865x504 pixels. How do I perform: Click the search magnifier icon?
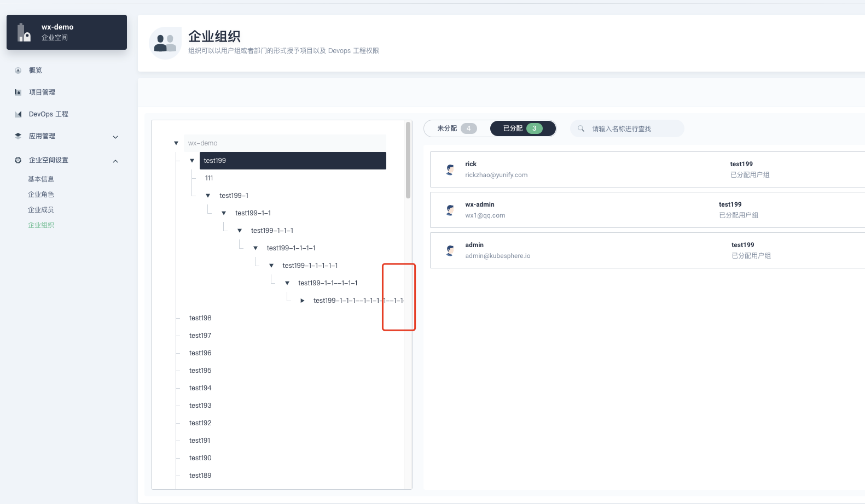coord(581,128)
